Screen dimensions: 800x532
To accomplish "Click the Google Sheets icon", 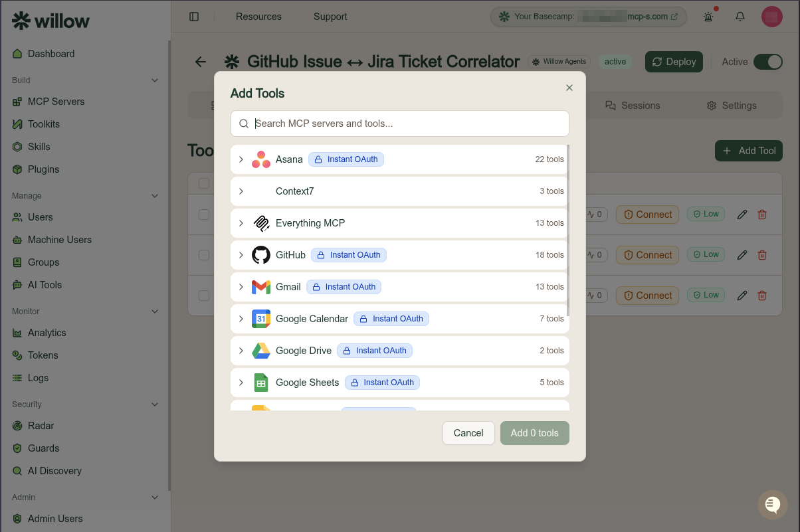I will 261,383.
